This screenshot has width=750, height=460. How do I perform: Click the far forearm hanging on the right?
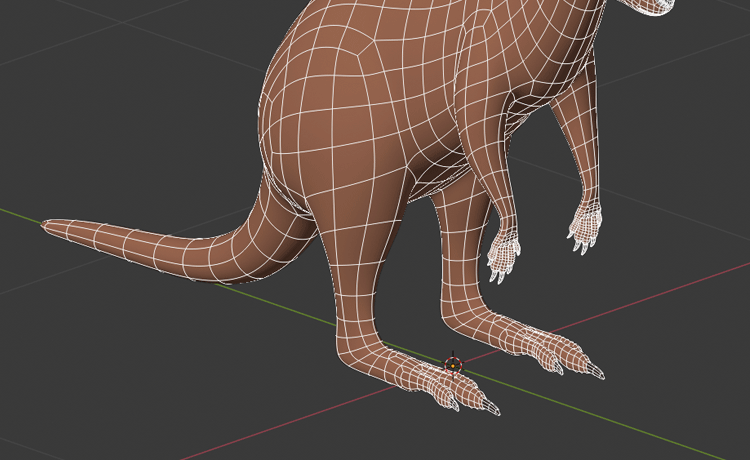592,160
